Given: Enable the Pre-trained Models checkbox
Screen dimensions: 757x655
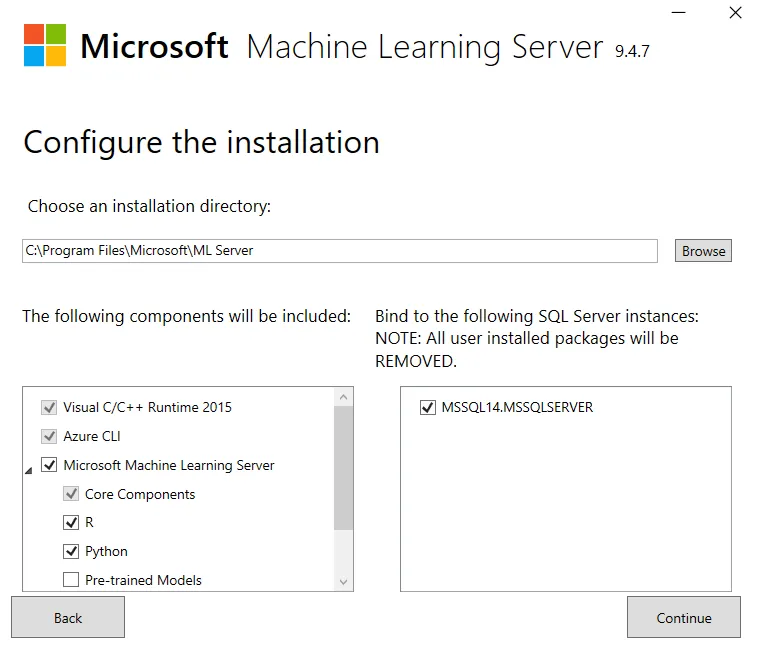Looking at the screenshot, I should click(71, 580).
